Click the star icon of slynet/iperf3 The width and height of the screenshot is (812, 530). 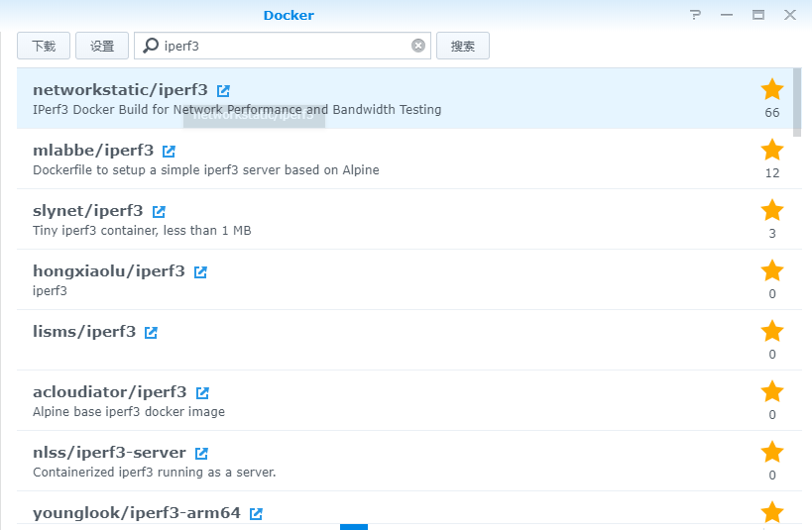coord(772,210)
